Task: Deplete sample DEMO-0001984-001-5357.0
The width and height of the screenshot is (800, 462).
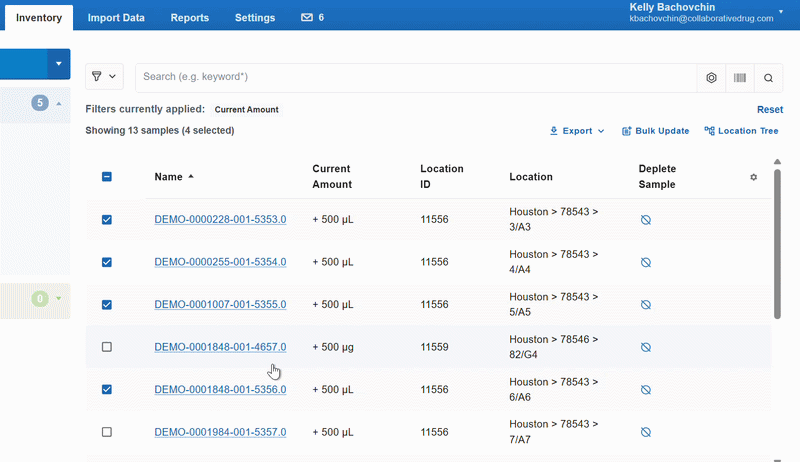Action: tap(645, 432)
